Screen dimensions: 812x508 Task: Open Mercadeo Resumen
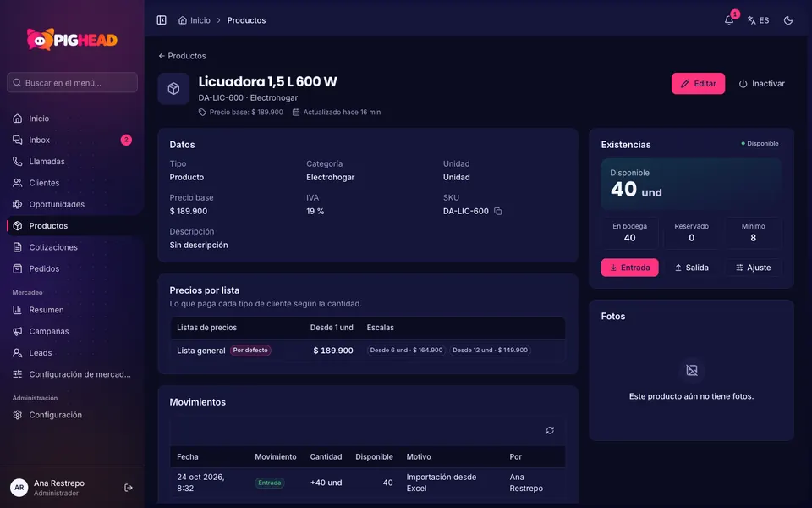pos(72,310)
